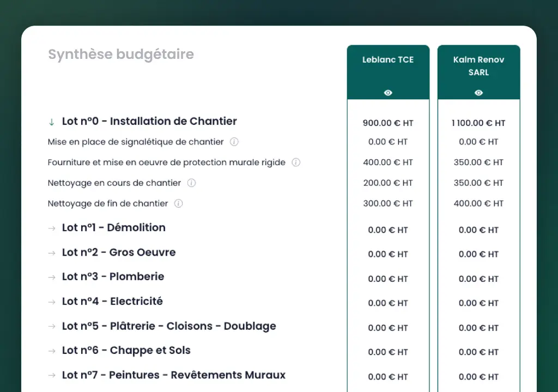Collapse Lot n°0 Installation de Chantier arrow
This screenshot has width=558, height=392.
[52, 122]
